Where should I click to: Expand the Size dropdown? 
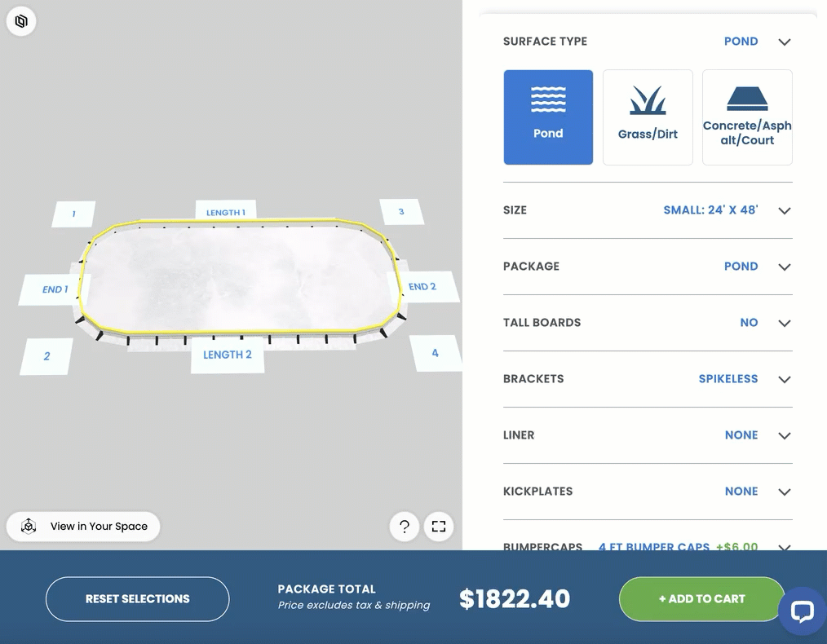(785, 210)
